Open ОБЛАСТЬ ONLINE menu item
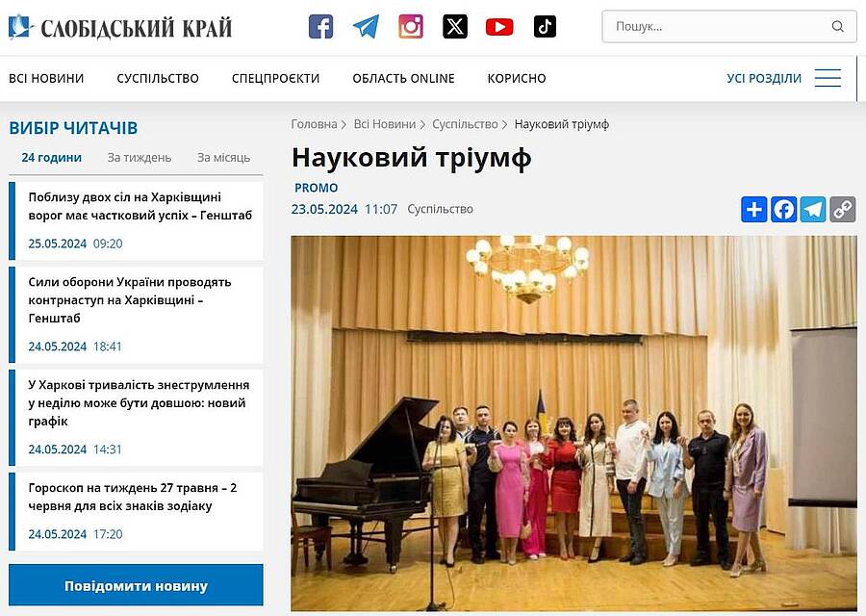The image size is (866, 616). coord(404,79)
